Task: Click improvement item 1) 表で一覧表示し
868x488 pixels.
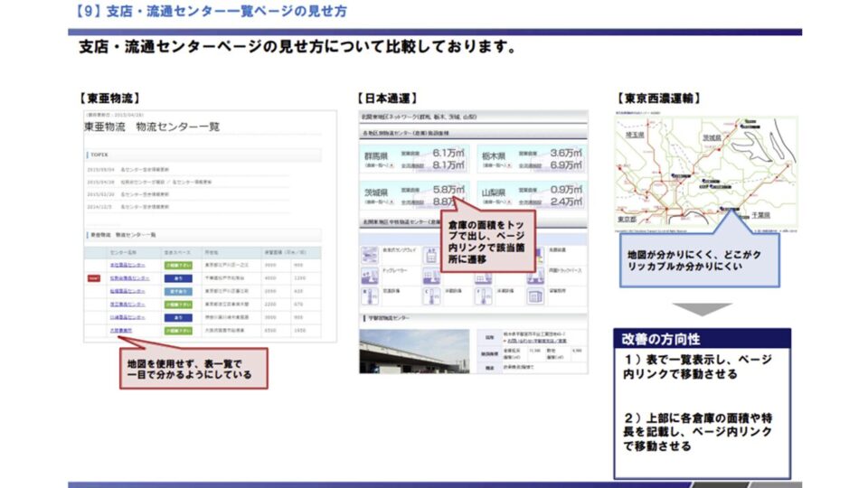Action: (x=697, y=367)
